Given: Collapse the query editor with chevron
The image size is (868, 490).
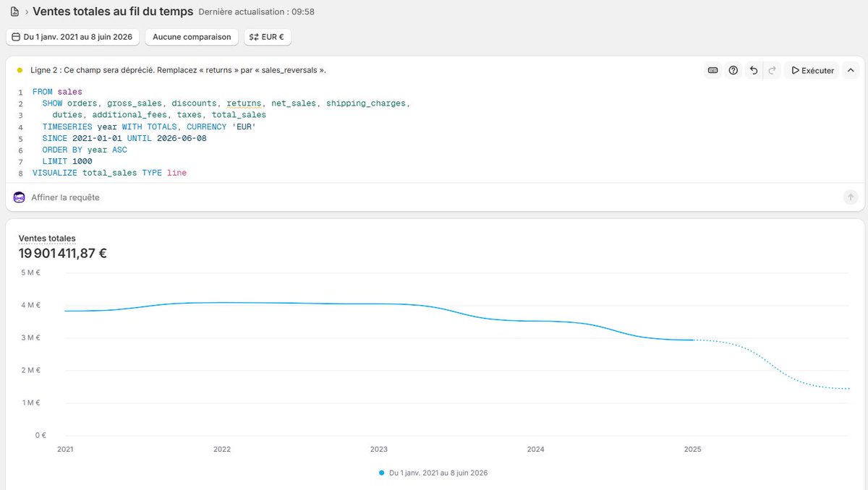Looking at the screenshot, I should (851, 70).
